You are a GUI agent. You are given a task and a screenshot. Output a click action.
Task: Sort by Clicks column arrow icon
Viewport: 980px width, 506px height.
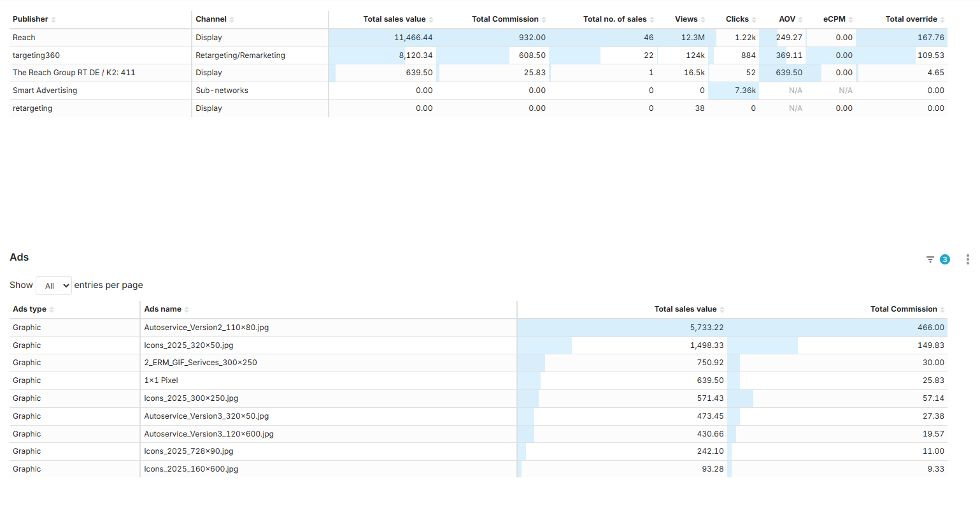(x=754, y=20)
